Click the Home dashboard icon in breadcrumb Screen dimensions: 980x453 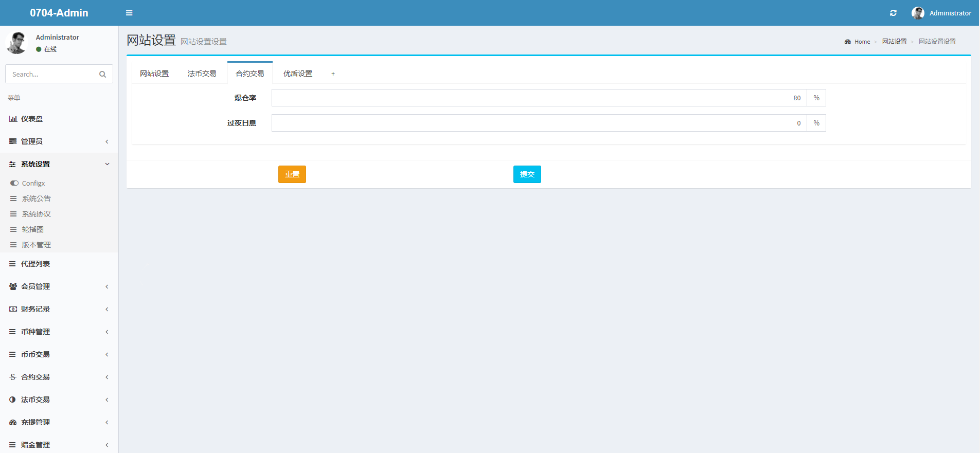coord(847,42)
